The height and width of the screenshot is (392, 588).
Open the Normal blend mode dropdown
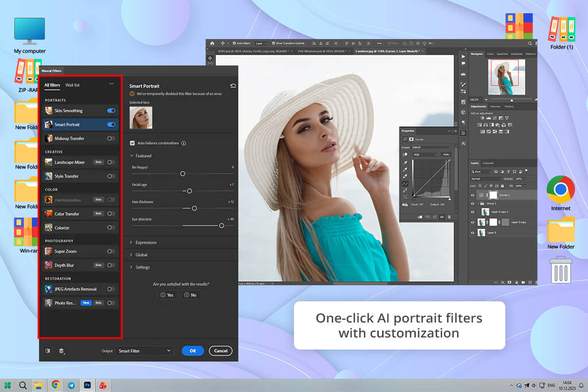pyautogui.click(x=486, y=178)
